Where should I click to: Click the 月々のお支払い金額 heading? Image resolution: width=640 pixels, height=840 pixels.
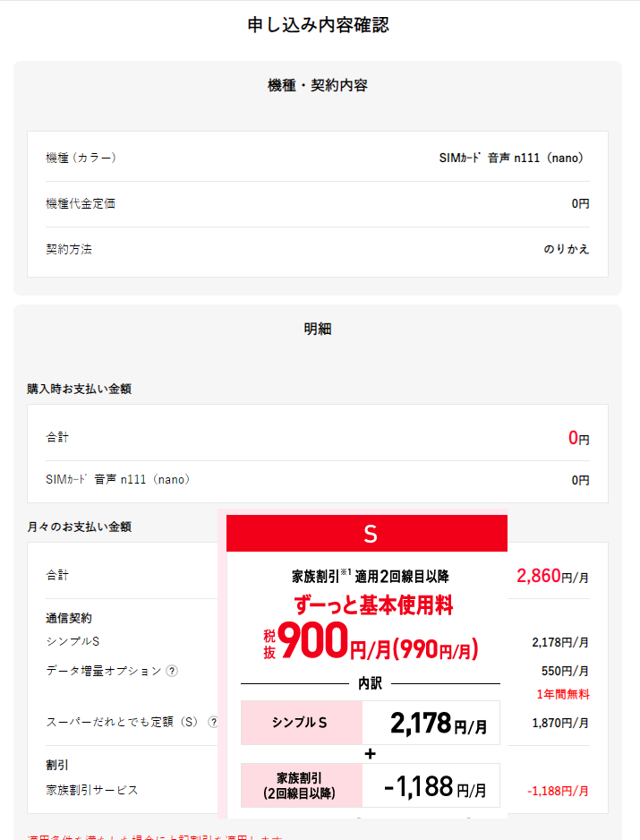81,527
